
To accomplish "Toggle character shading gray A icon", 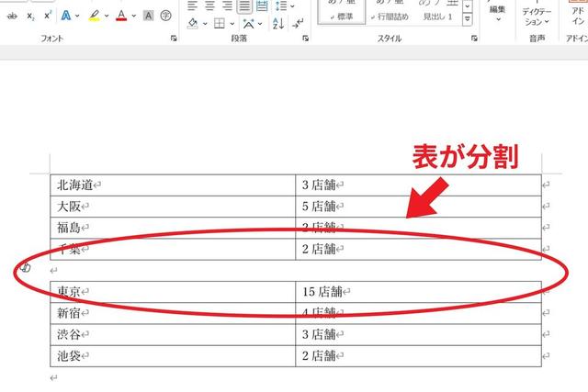I will pyautogui.click(x=149, y=16).
